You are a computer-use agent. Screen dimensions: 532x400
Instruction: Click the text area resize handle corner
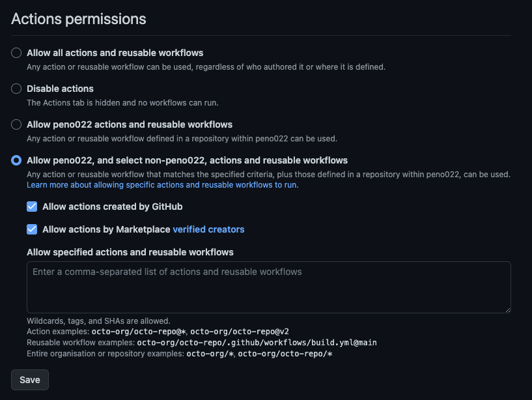pos(507,309)
